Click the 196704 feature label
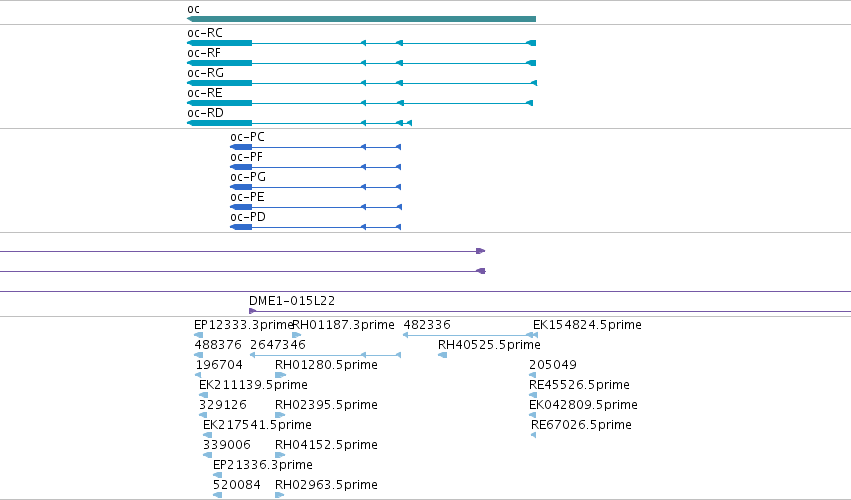The width and height of the screenshot is (851, 500). [219, 365]
